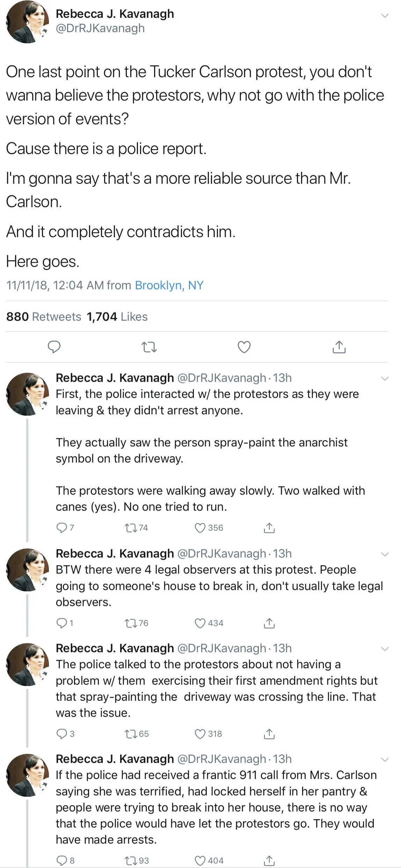The width and height of the screenshot is (401, 868).
Task: Open Rebecca J. Kavanagh's profile picture at top
Action: point(27,22)
